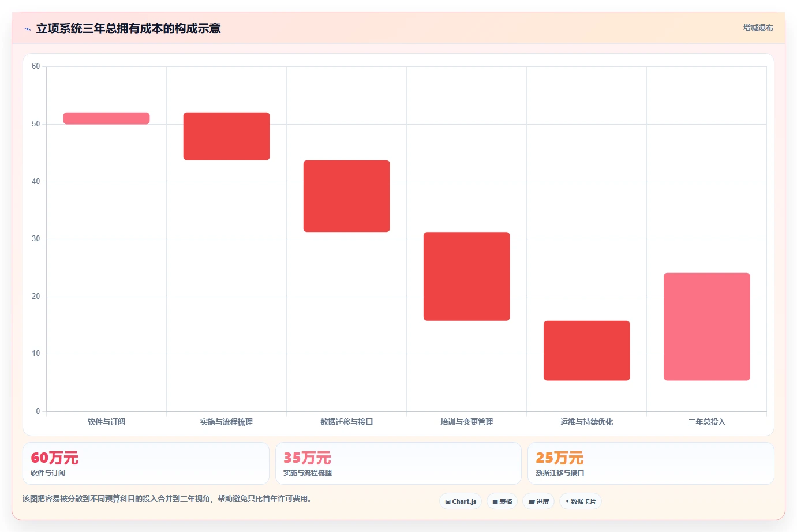Click the 数据卡片 tag chip

tap(581, 501)
